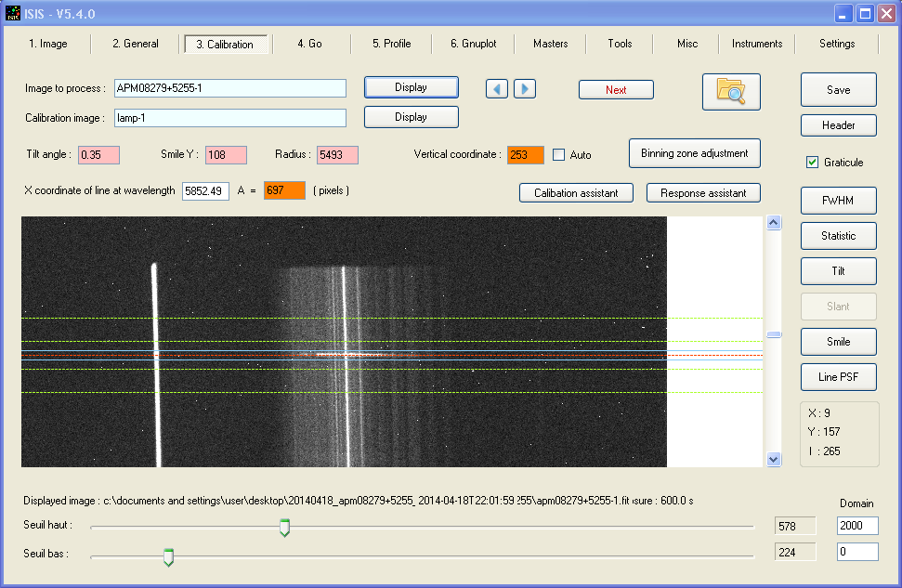Enable the Auto vertical coordinate checkbox
This screenshot has height=588, width=902.
558,155
